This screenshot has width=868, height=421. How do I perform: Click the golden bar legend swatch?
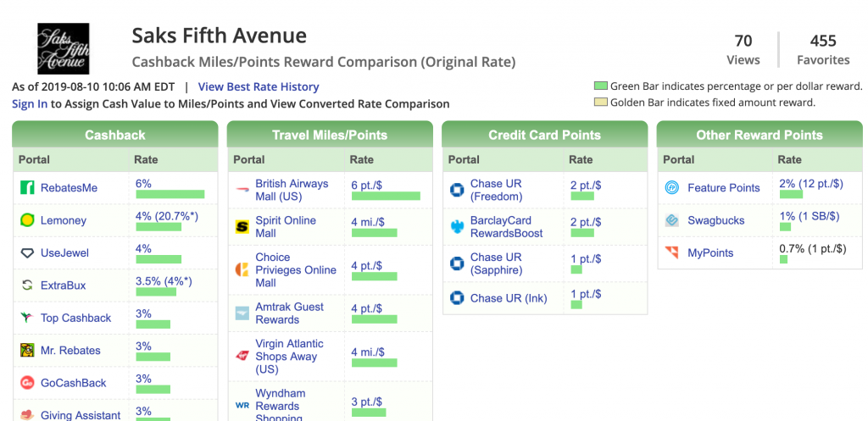click(601, 102)
